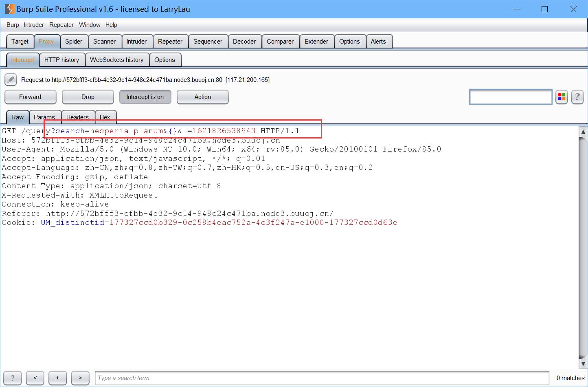Click the X-Requested-With header line
This screenshot has width=588, height=387.
coord(80,195)
